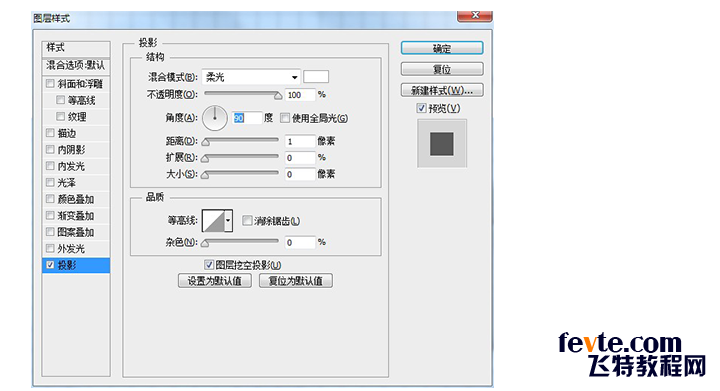Click 设置为默认值 button
This screenshot has width=720, height=391.
(214, 281)
